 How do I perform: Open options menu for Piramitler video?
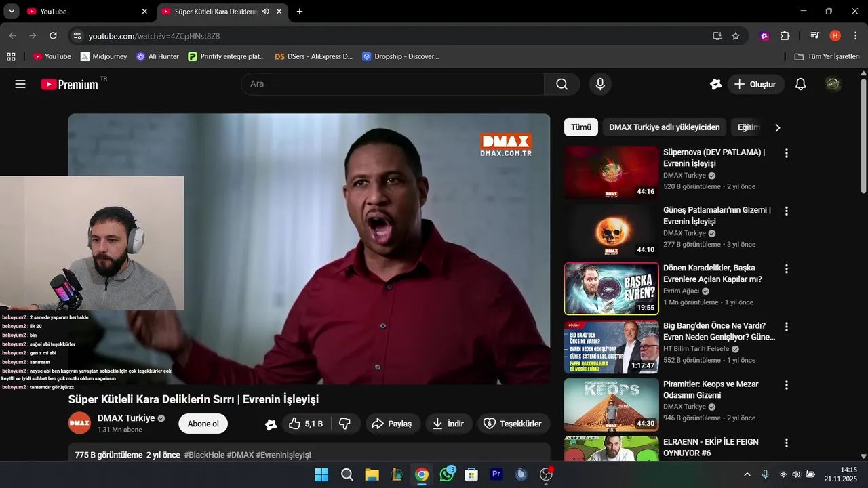point(787,385)
